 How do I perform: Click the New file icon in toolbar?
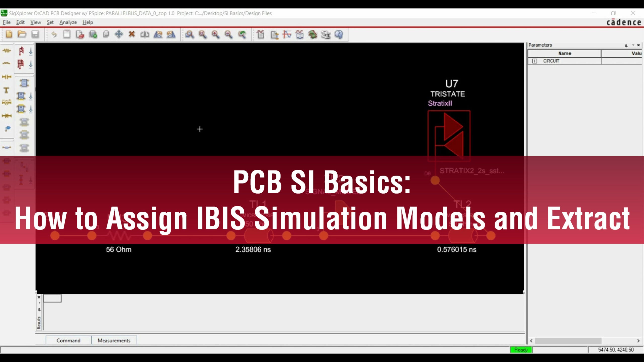coord(9,34)
